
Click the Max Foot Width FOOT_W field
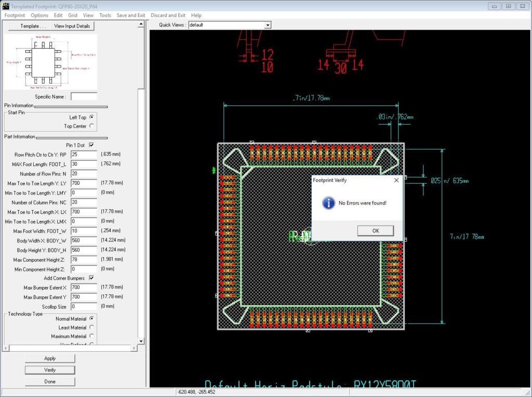pos(84,231)
